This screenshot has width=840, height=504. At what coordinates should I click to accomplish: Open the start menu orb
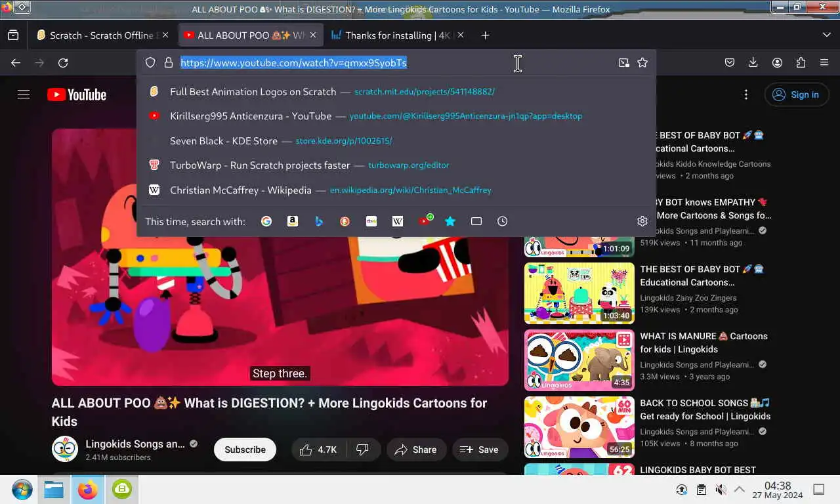click(22, 490)
